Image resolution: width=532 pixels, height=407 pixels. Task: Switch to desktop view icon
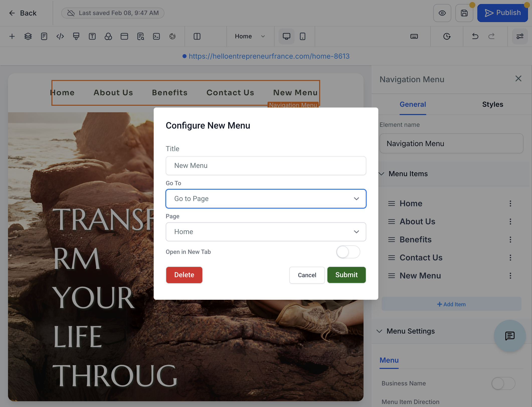[287, 36]
